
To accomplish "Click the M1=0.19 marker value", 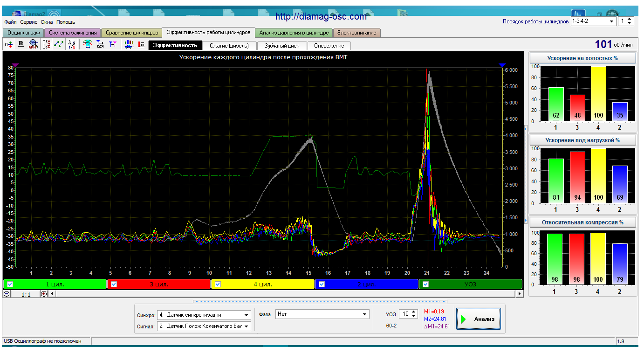I will tap(433, 311).
